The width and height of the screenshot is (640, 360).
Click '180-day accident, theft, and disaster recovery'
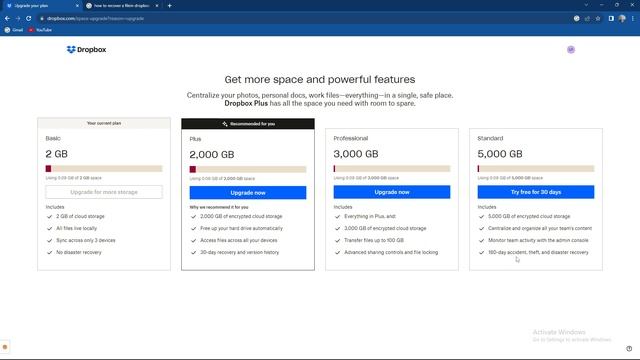(x=538, y=252)
